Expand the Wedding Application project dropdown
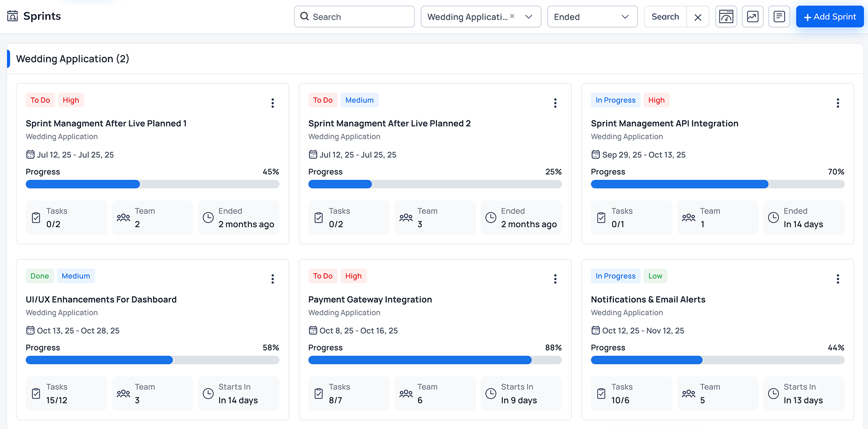 [528, 17]
